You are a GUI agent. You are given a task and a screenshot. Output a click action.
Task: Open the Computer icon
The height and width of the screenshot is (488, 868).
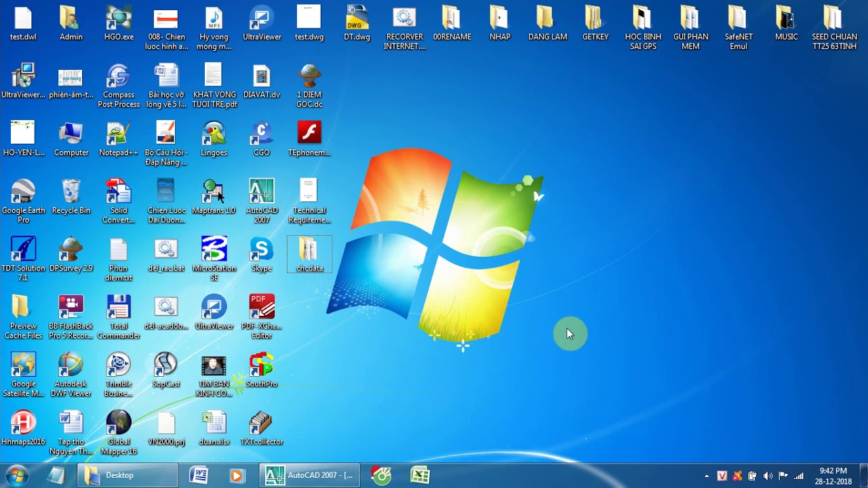(x=71, y=138)
